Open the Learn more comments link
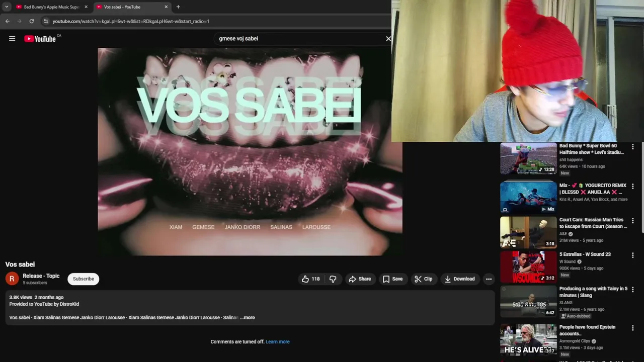Viewport: 644px width, 362px height. (278, 342)
